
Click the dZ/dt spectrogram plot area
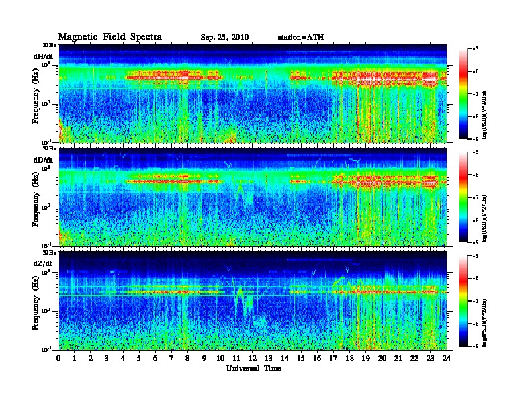(253, 300)
